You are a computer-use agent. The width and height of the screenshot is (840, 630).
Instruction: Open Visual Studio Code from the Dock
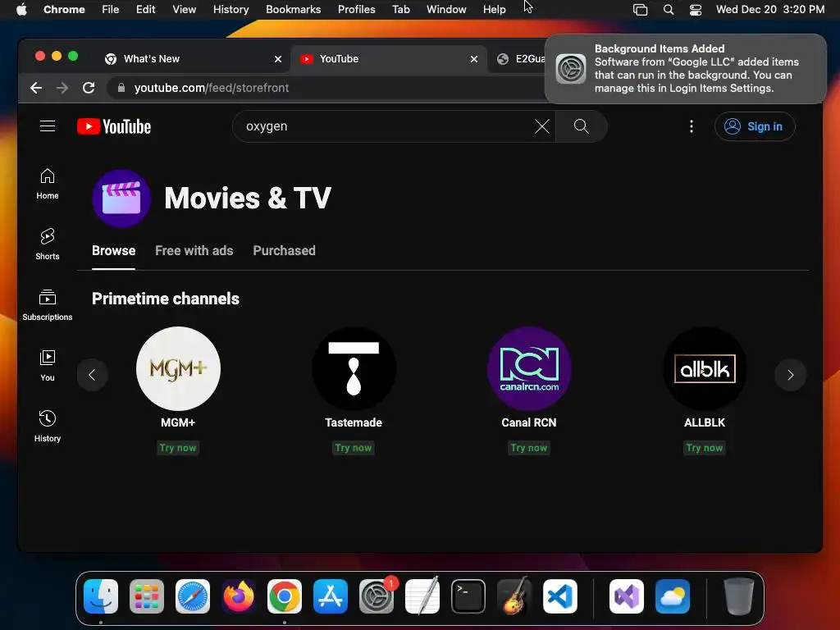(559, 596)
